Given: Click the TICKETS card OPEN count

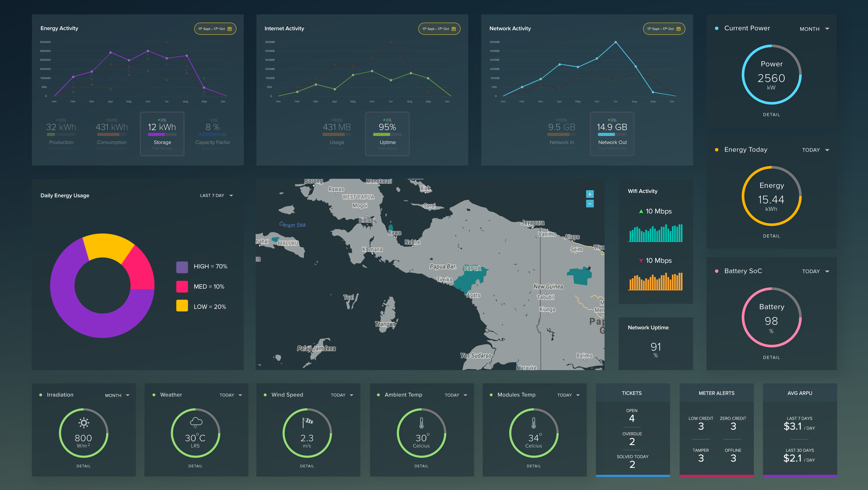Looking at the screenshot, I should pyautogui.click(x=632, y=419).
